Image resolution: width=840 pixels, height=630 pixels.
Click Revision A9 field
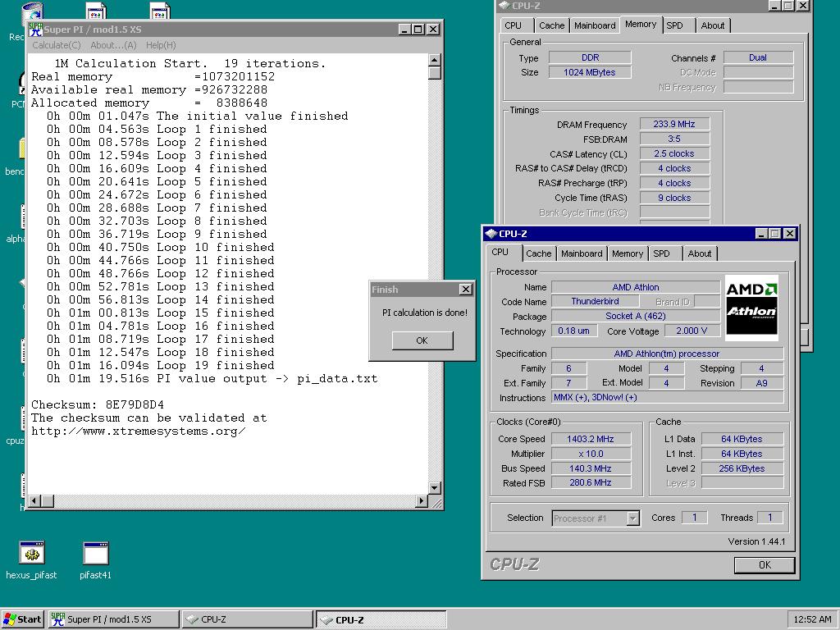coord(762,383)
